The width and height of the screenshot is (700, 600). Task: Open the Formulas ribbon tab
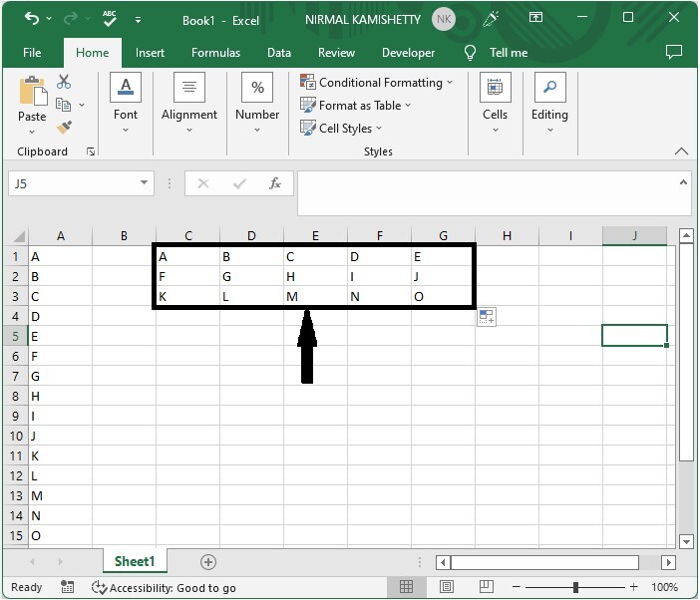tap(216, 53)
